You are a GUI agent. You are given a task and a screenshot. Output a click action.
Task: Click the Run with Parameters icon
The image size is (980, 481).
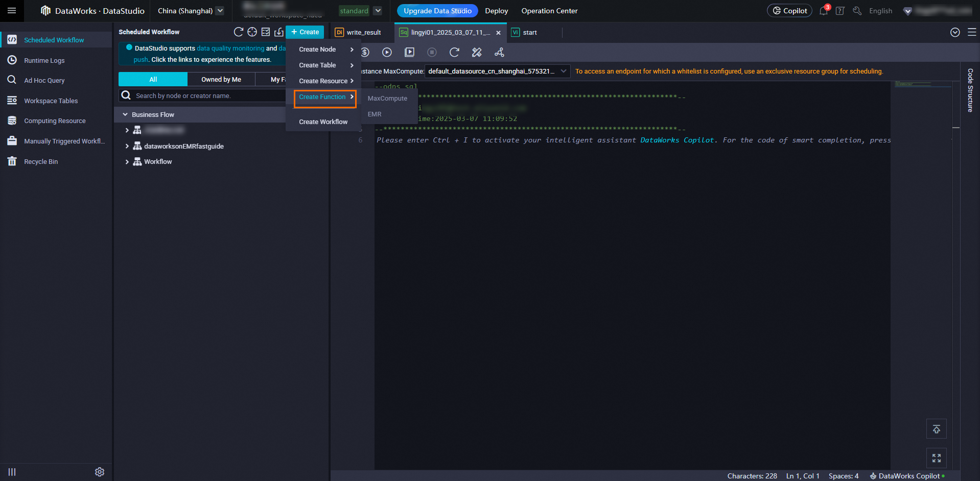pyautogui.click(x=409, y=52)
